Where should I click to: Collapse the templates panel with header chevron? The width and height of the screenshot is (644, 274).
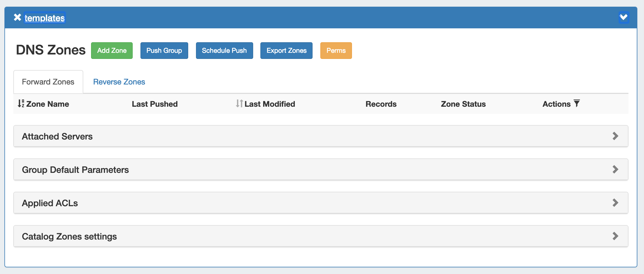[623, 18]
